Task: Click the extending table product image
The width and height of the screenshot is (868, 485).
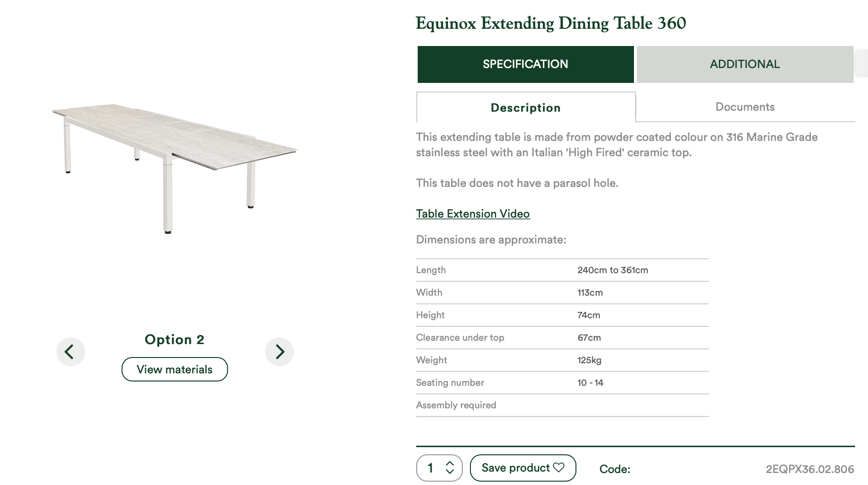Action: pos(175,168)
